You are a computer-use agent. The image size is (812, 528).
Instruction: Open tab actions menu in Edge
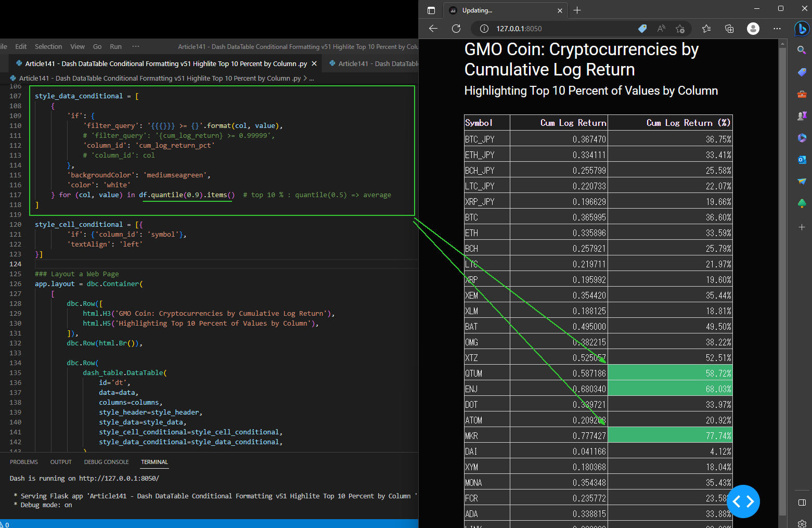point(431,10)
